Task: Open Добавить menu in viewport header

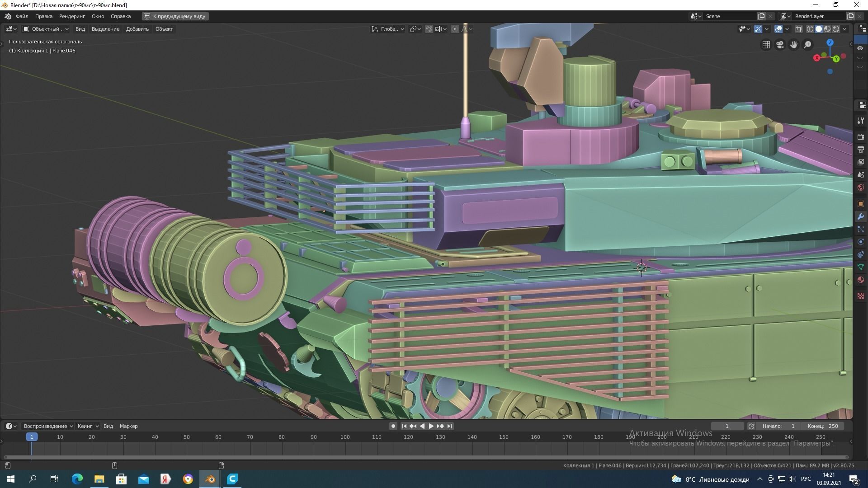Action: point(137,29)
